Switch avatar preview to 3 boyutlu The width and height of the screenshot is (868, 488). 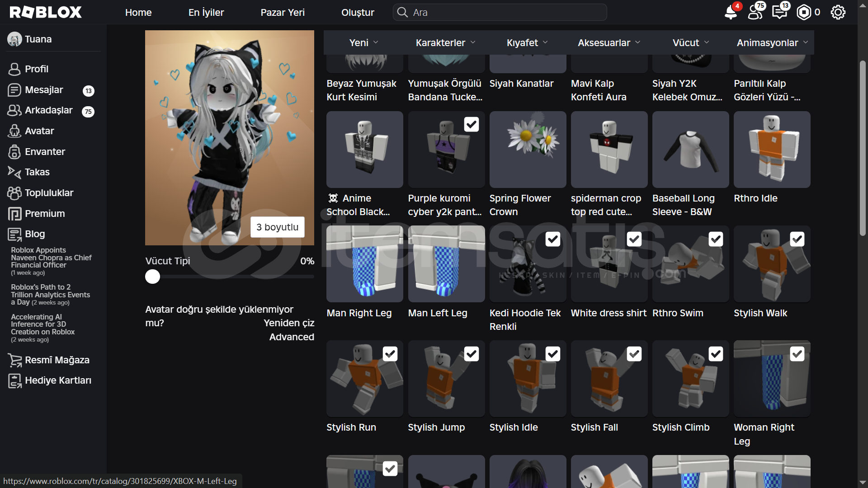(277, 227)
